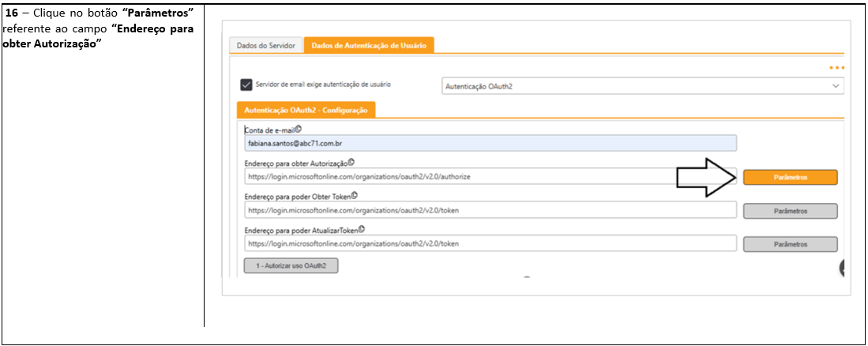868x346 pixels.
Task: Click the dark round icon at right edge
Action: [844, 269]
